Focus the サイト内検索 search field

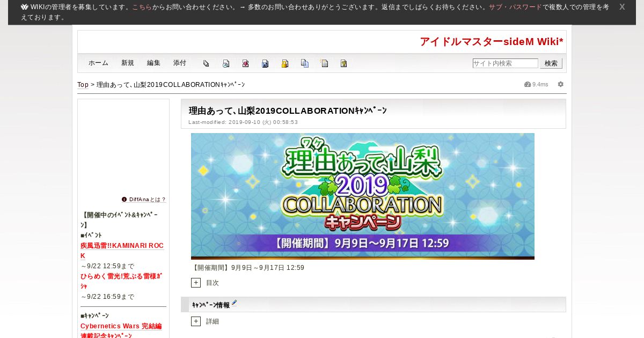tap(505, 63)
